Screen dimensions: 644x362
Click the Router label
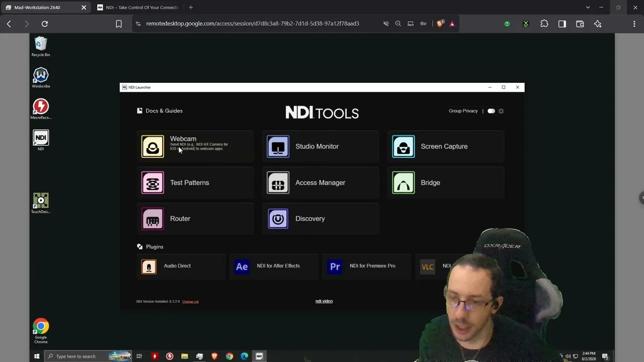click(180, 219)
